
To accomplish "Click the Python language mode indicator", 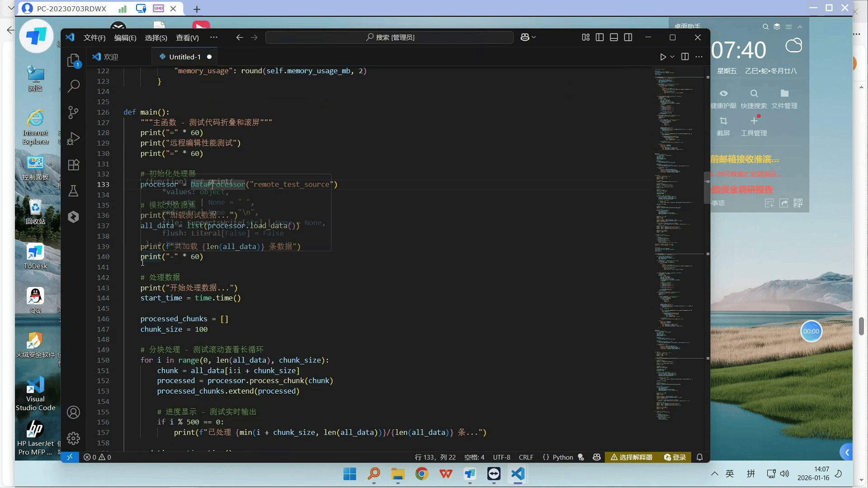I will (562, 457).
